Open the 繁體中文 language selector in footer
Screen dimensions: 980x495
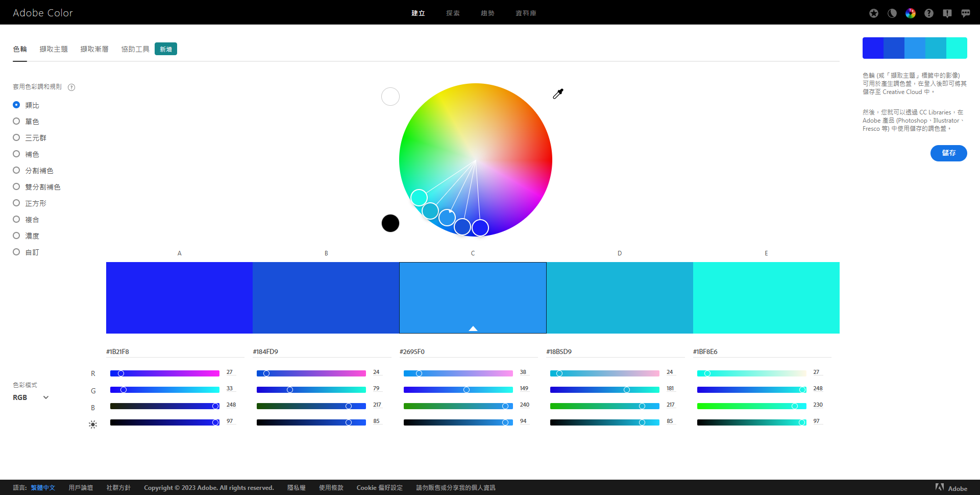pyautogui.click(x=43, y=488)
